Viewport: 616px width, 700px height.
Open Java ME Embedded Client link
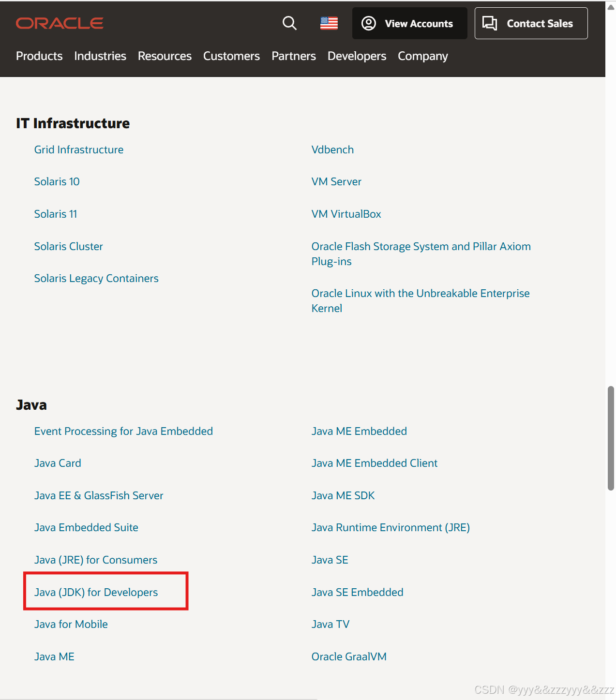[375, 463]
